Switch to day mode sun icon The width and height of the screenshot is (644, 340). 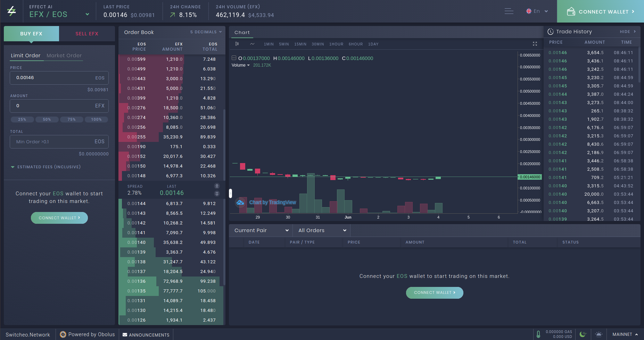pos(599,334)
